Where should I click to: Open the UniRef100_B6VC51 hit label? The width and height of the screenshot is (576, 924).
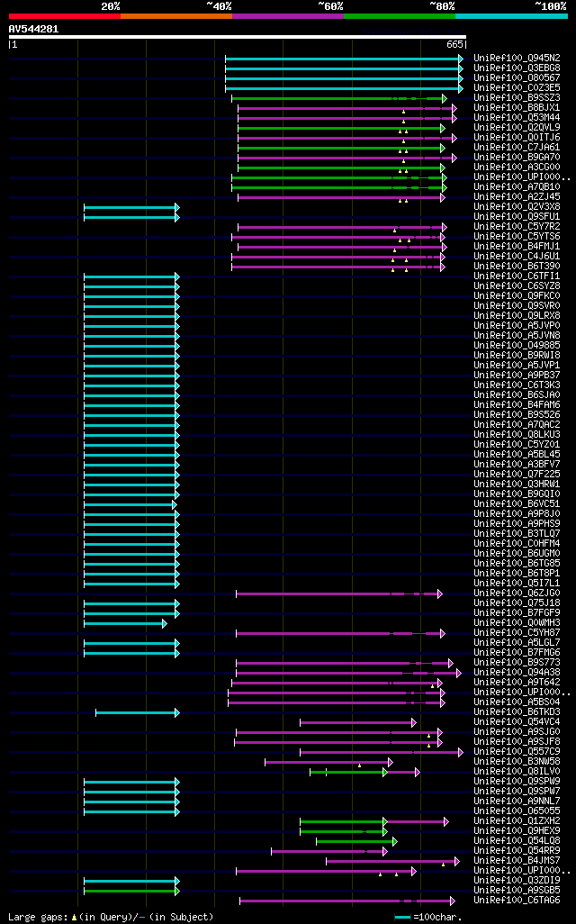coord(517,503)
